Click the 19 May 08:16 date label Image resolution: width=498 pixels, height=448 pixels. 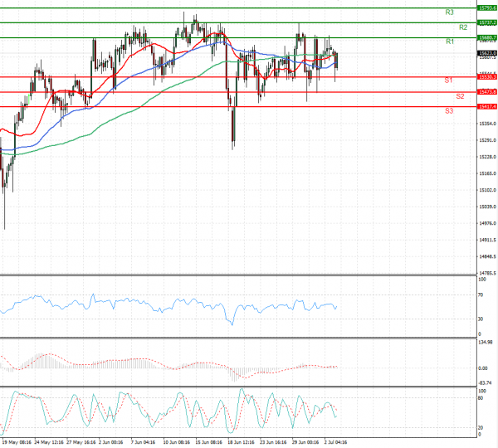click(17, 442)
